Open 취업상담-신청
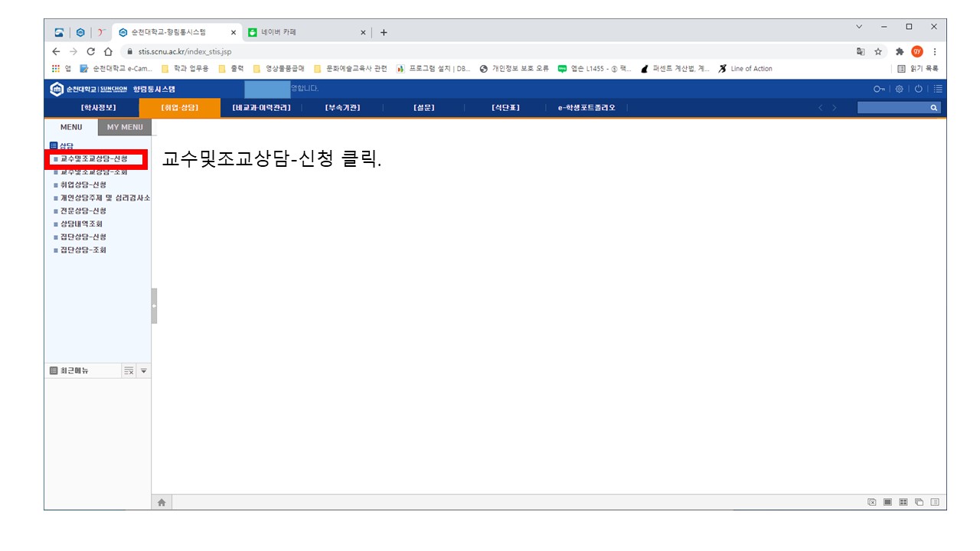Image resolution: width=980 pixels, height=551 pixels. tap(83, 184)
